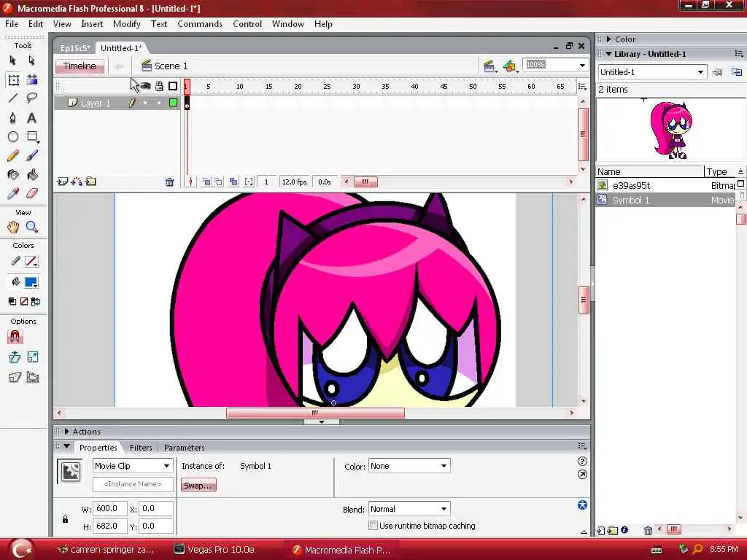Switch to the Parameters tab
This screenshot has width=747, height=560.
(184, 448)
